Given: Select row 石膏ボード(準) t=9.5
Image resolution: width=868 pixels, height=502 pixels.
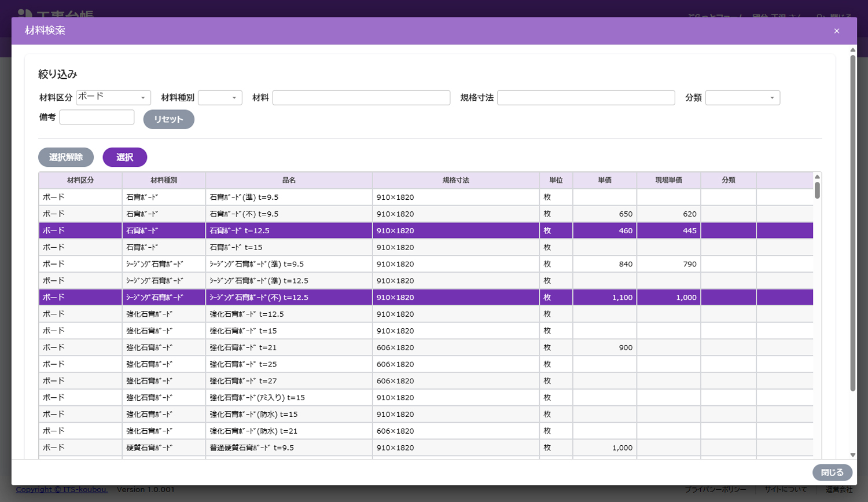Looking at the screenshot, I should (426, 197).
